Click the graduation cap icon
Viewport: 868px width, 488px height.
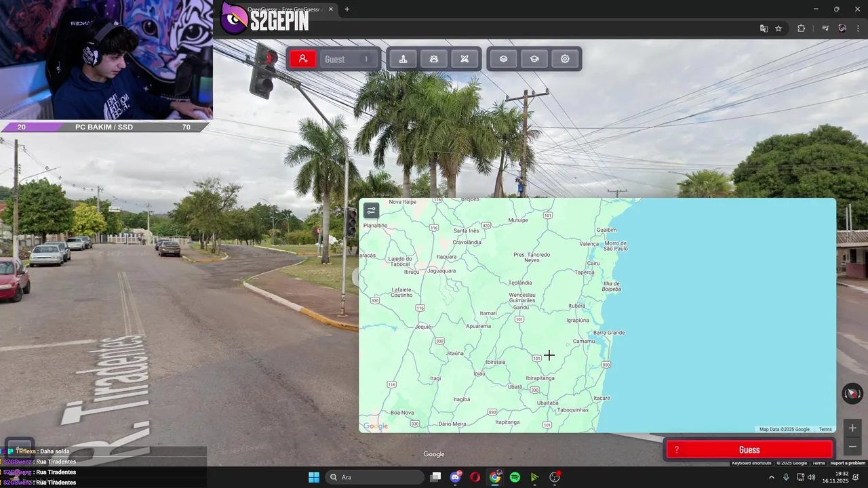point(534,59)
